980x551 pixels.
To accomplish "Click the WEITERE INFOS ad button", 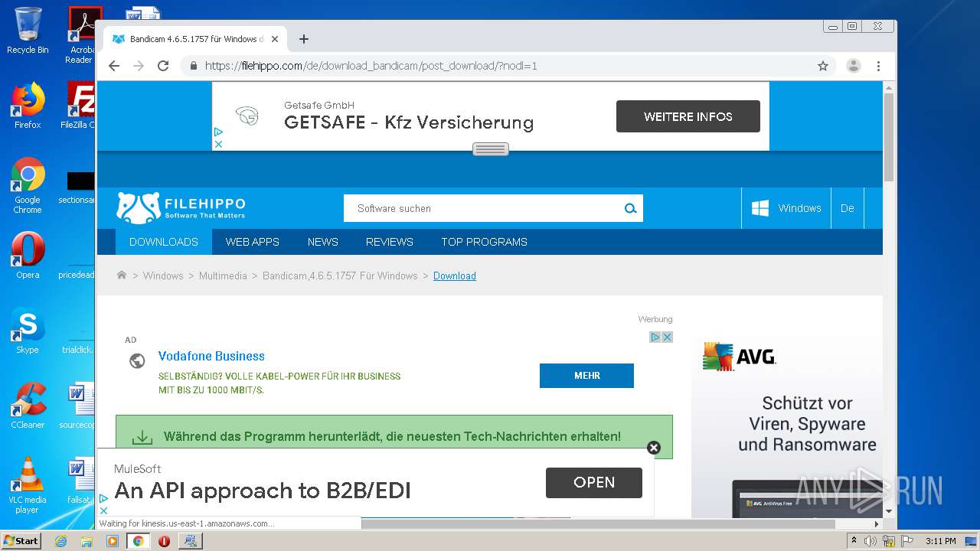I will click(x=688, y=116).
